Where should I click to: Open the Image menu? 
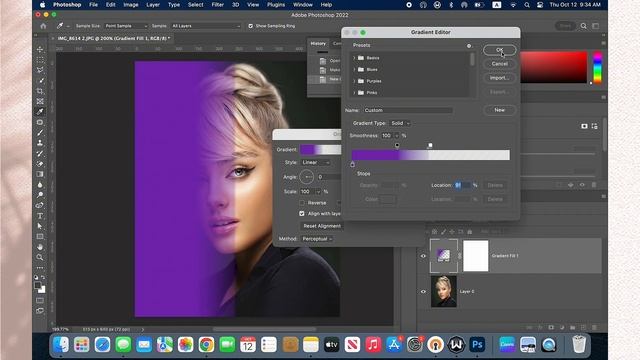pos(131,5)
